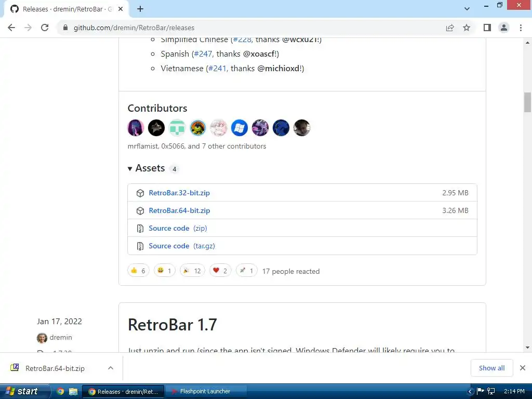Click the taskbar clock 2:14 PM

tap(514, 391)
